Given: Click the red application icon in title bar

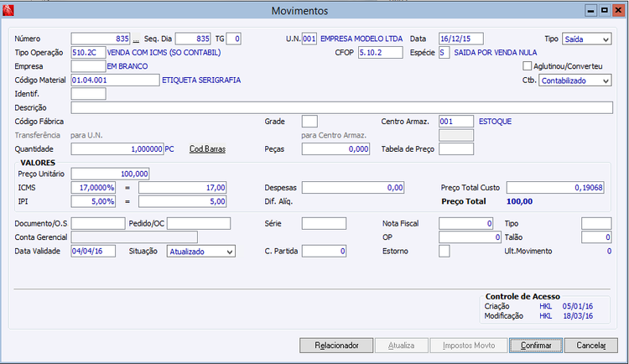Looking at the screenshot, I should [x=8, y=10].
